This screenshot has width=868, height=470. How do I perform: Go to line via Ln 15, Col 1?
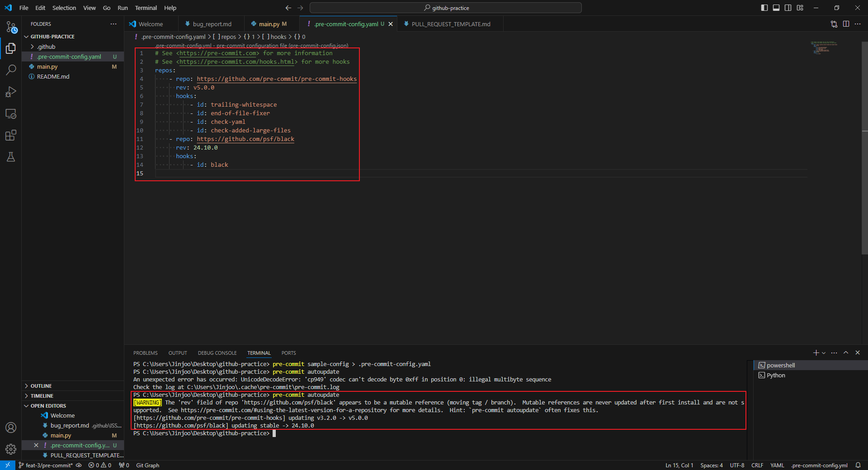click(679, 465)
